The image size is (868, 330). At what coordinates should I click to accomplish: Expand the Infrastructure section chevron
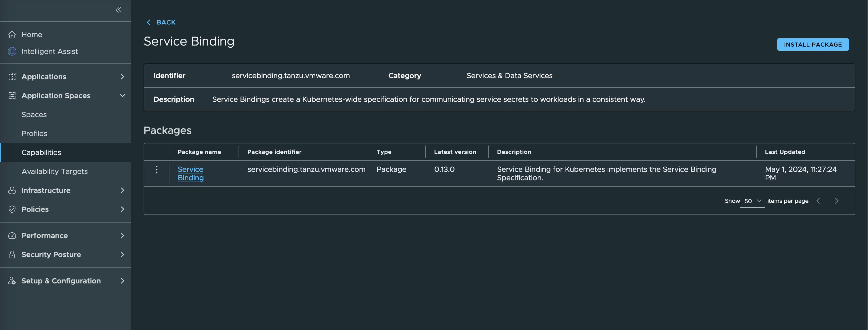coord(122,190)
